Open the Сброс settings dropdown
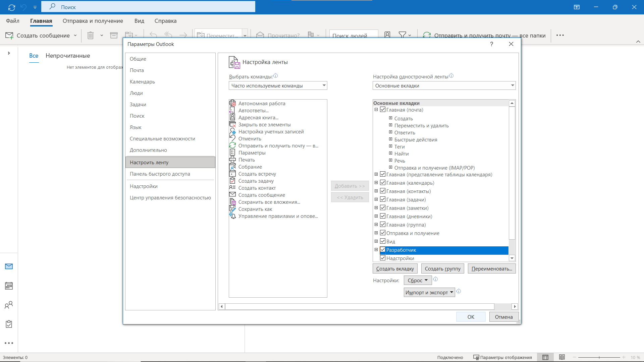 pyautogui.click(x=418, y=281)
